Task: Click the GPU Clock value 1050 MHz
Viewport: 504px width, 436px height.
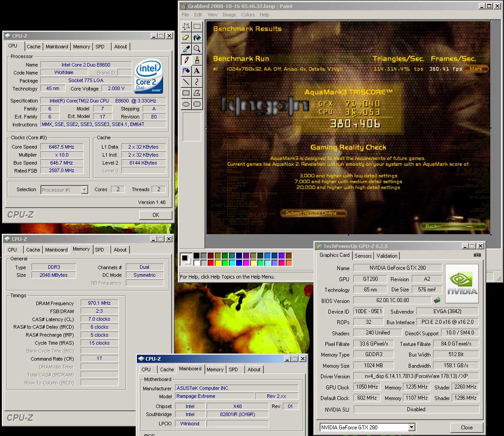Action: [x=367, y=387]
